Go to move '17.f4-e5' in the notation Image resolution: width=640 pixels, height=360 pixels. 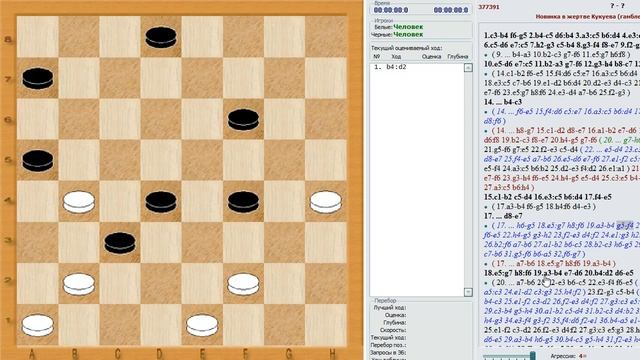pyautogui.click(x=597, y=197)
